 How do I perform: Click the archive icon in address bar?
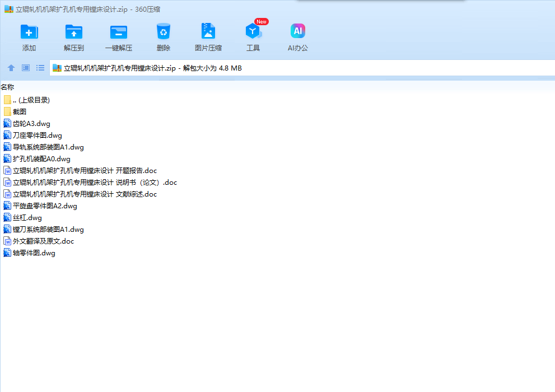click(x=57, y=68)
